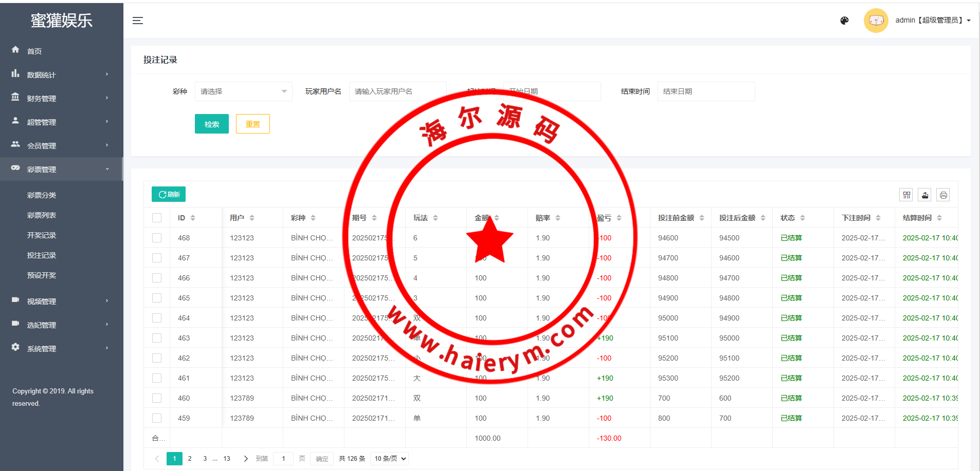The image size is (980, 471).
Task: Click the print table icon
Action: [x=943, y=195]
